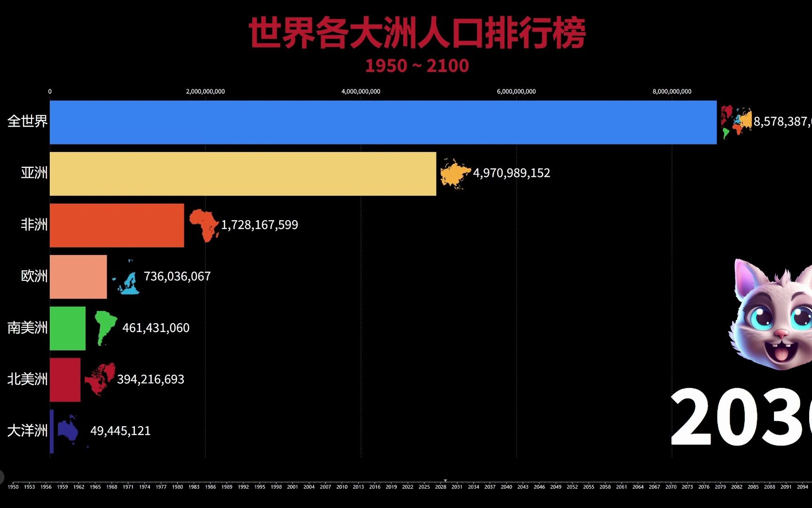The height and width of the screenshot is (508, 812).
Task: Click the value 1,728,167,599
Action: [259, 225]
